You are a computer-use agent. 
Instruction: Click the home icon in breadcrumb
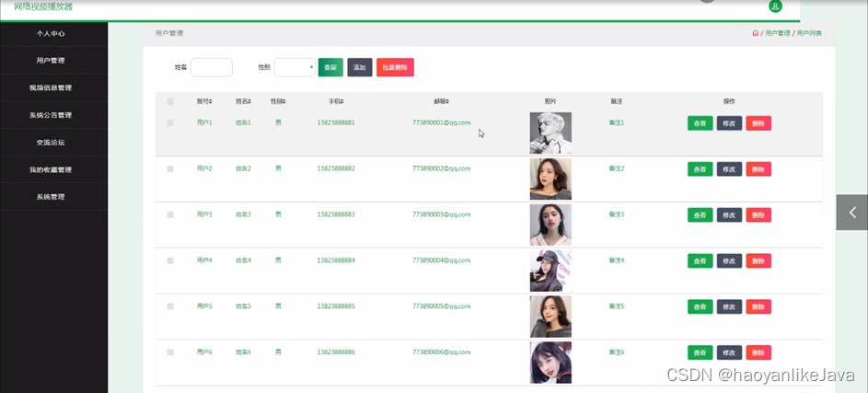(755, 33)
